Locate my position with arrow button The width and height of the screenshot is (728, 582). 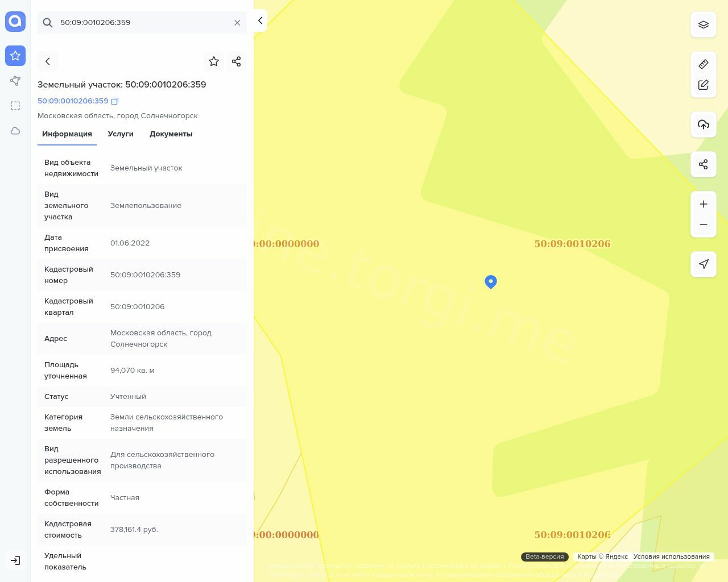pos(704,264)
